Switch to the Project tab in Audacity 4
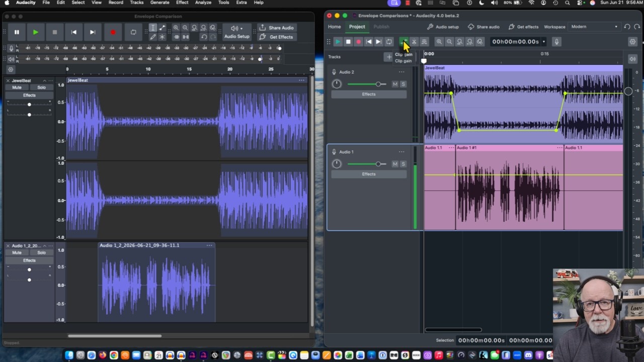Screen dimensions: 644x362 tap(357, 27)
